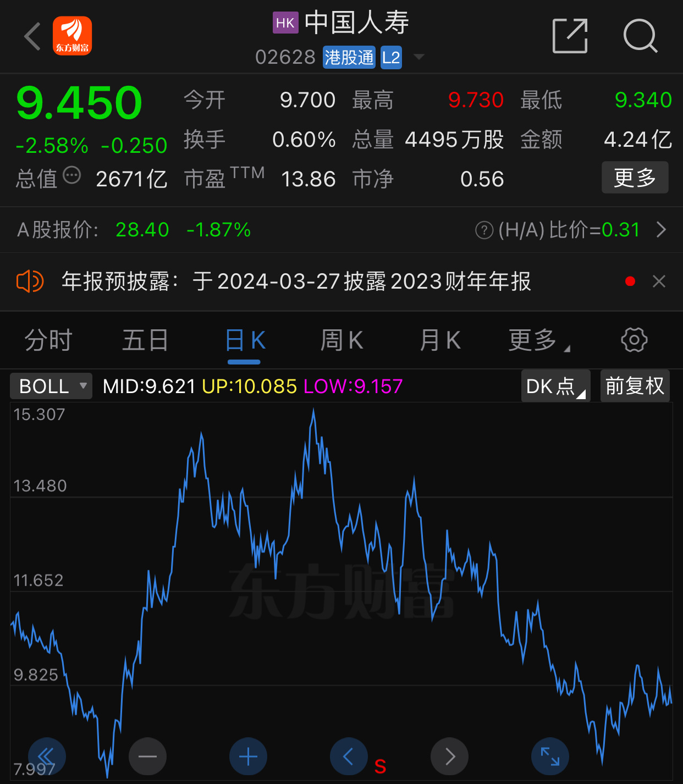The width and height of the screenshot is (683, 784).
Task: Open the search magnifier icon
Action: click(640, 36)
